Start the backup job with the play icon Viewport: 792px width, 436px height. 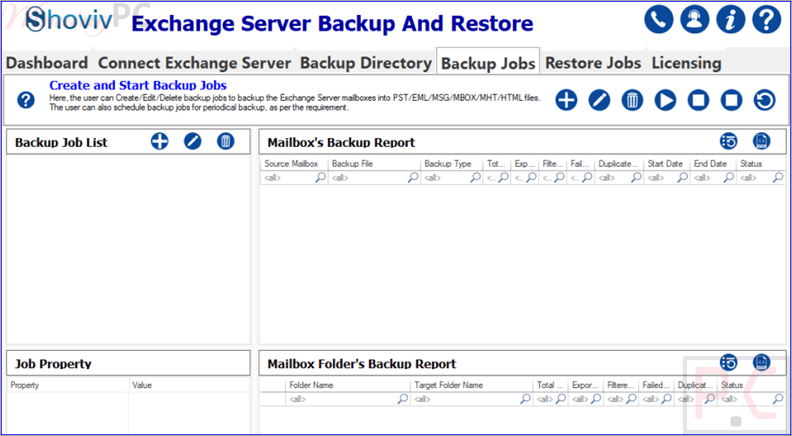[x=665, y=100]
